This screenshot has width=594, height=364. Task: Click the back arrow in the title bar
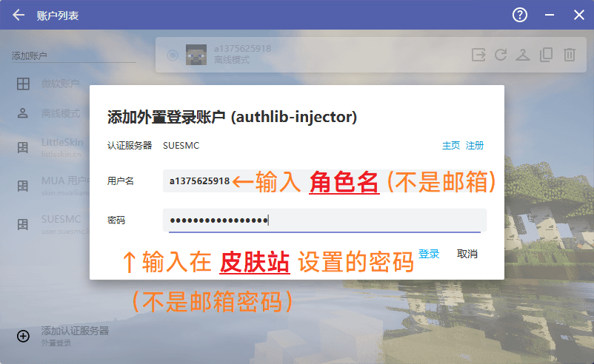pyautogui.click(x=19, y=15)
